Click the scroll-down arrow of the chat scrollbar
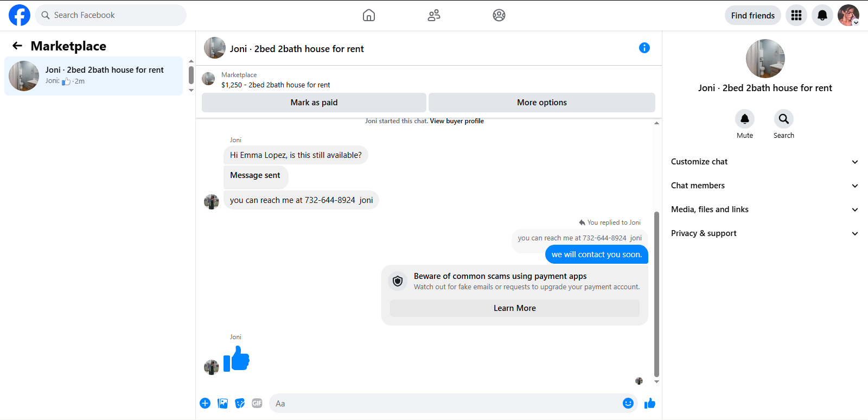 coord(656,382)
